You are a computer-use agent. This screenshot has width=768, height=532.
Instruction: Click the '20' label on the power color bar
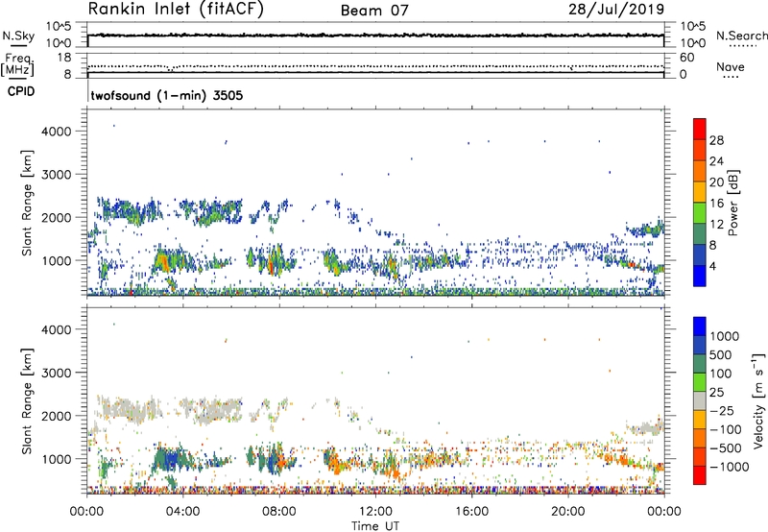coord(716,182)
